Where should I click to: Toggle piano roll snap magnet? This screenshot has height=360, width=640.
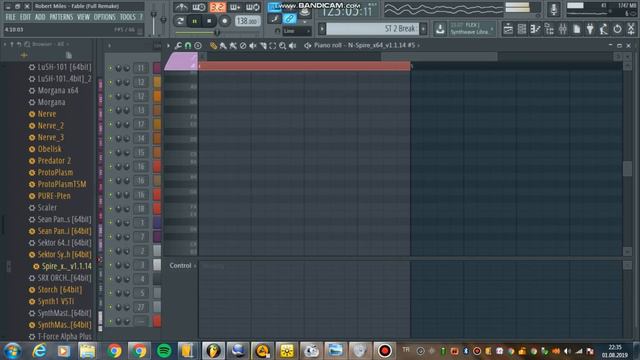(x=188, y=46)
